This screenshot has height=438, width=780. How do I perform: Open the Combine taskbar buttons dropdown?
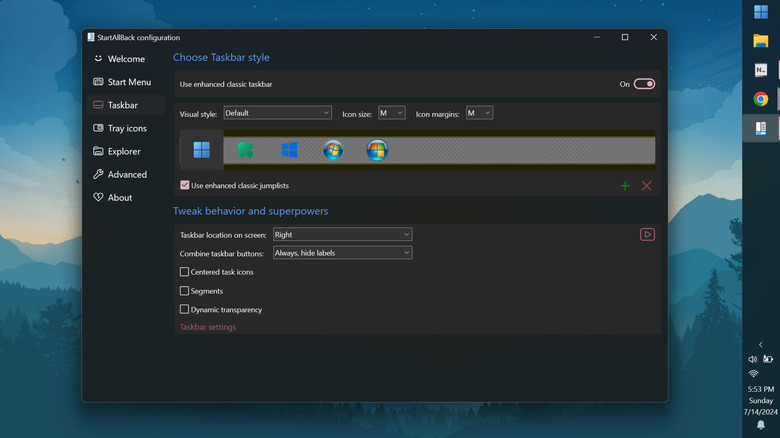click(x=342, y=253)
